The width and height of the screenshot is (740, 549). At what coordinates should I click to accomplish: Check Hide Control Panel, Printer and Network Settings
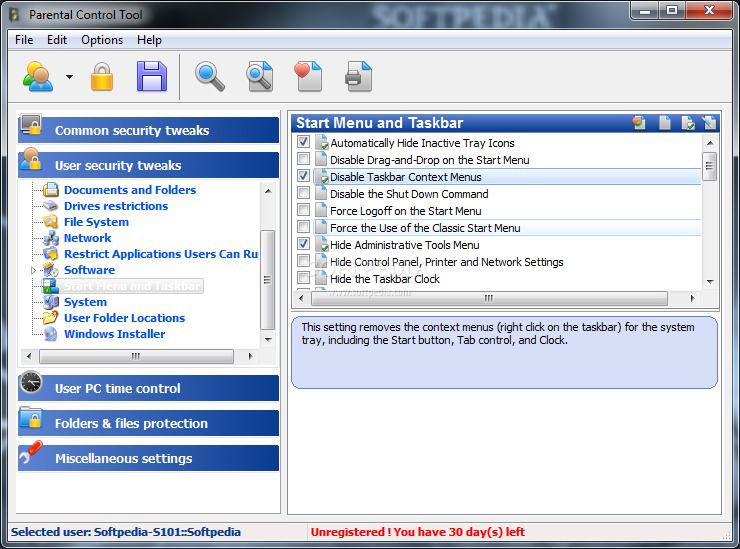tap(303, 261)
